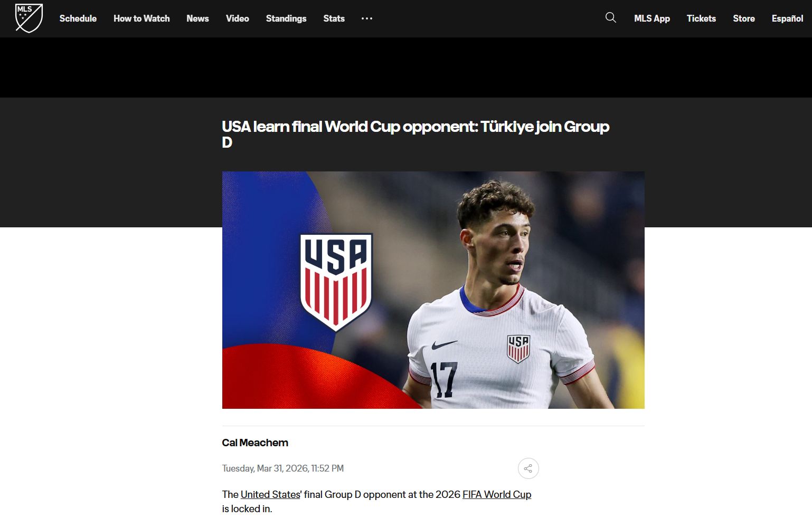812x528 pixels.
Task: Click the author name Cal Meachem
Action: coord(255,443)
